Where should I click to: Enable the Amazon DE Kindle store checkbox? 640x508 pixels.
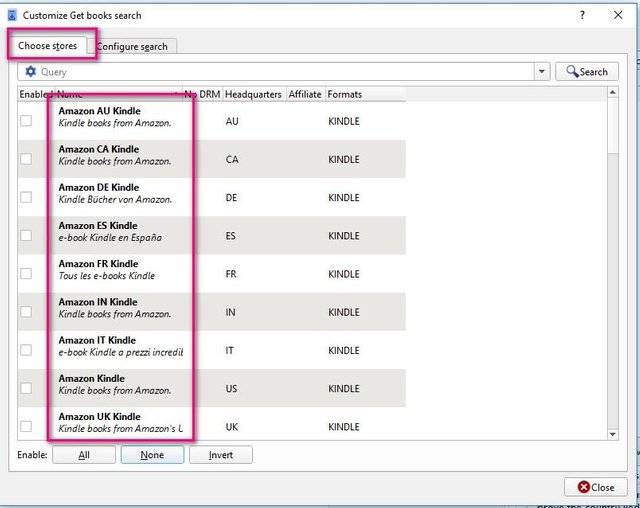26,197
